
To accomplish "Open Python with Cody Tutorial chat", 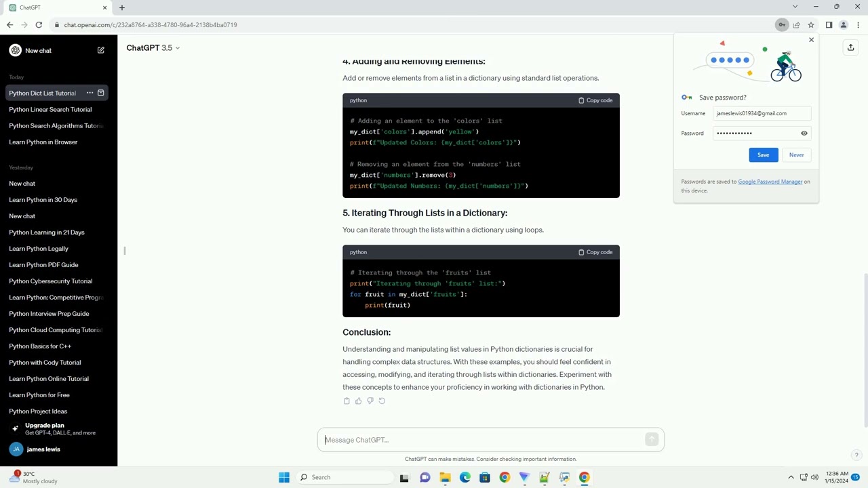I will (x=45, y=363).
